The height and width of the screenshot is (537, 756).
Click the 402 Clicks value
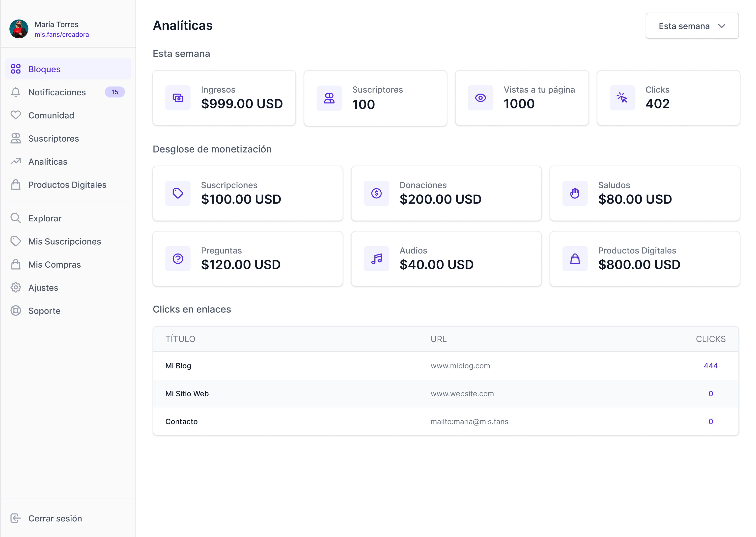[x=657, y=104]
